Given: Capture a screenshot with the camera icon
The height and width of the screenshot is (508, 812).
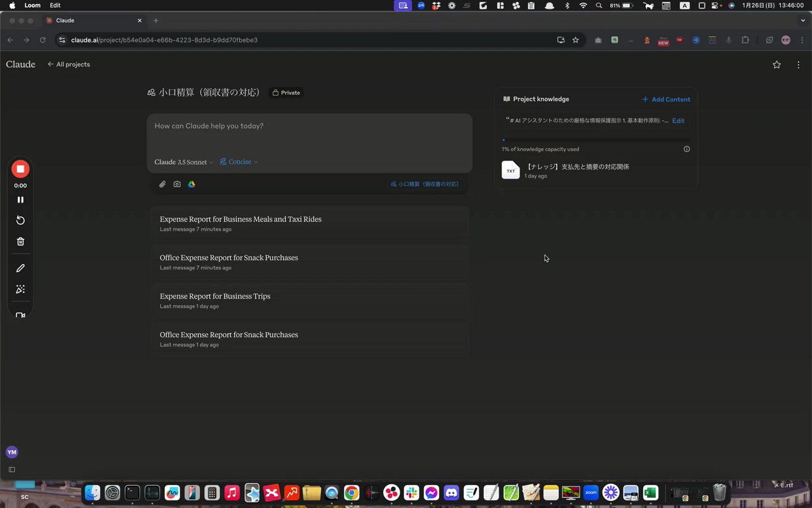Looking at the screenshot, I should (x=177, y=184).
